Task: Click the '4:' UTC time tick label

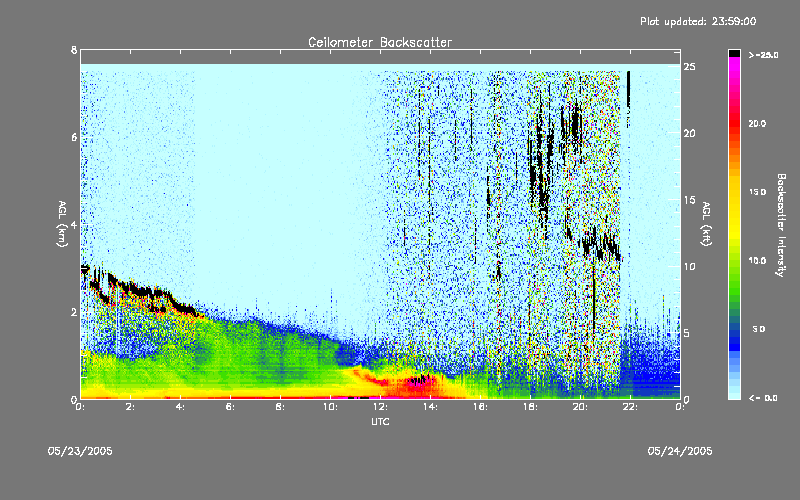Action: (x=180, y=407)
